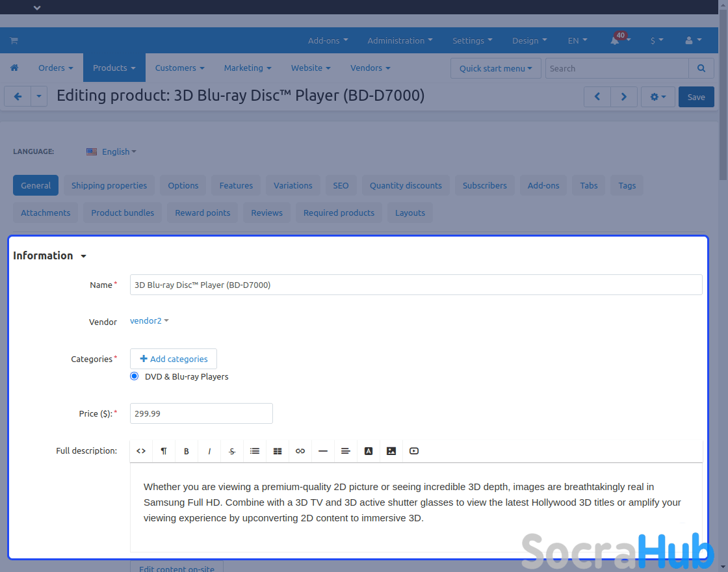Apply italic formatting in description editor

[x=209, y=451]
